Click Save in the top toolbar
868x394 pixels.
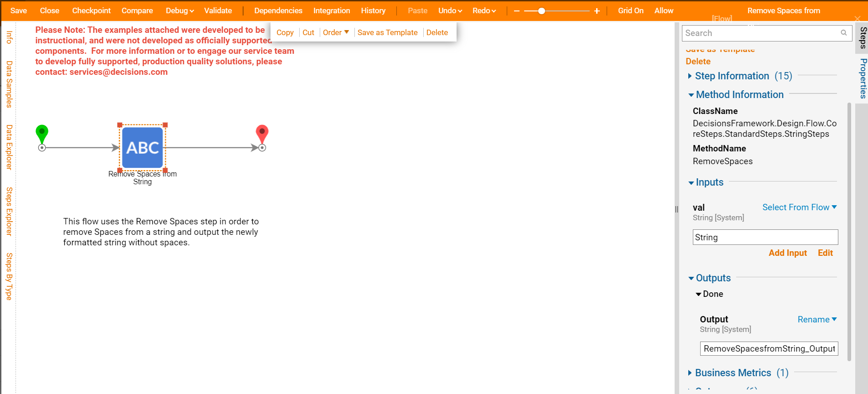click(x=19, y=10)
